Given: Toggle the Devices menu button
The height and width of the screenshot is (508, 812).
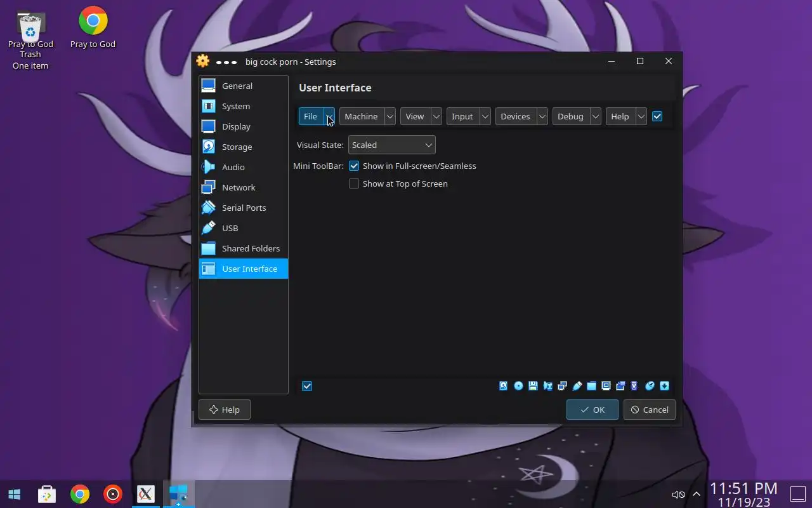Looking at the screenshot, I should click(515, 116).
